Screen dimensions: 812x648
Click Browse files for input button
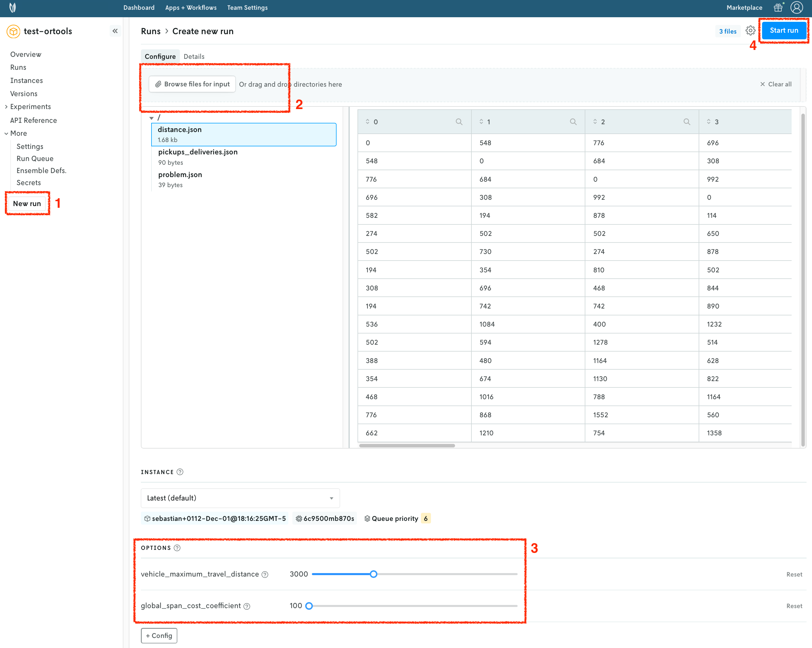pyautogui.click(x=193, y=84)
